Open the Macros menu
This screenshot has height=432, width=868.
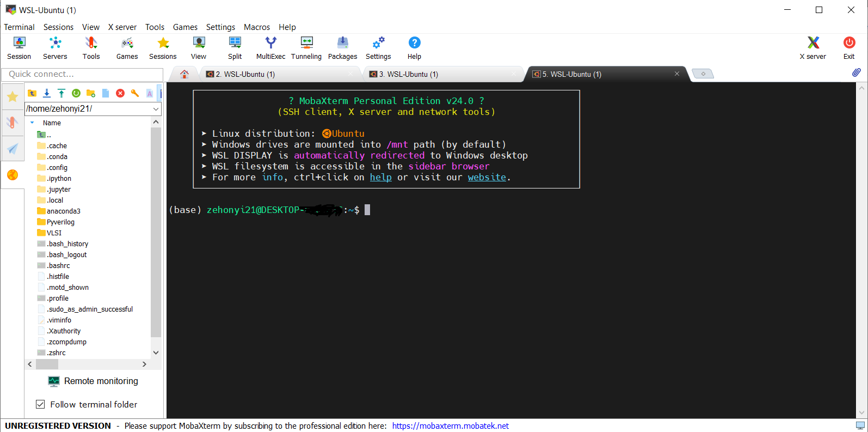point(257,27)
